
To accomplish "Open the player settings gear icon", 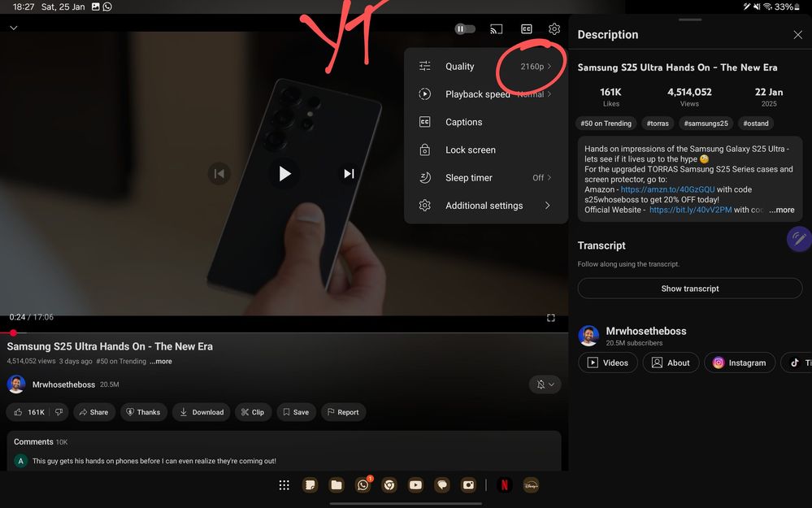I will coord(554,29).
